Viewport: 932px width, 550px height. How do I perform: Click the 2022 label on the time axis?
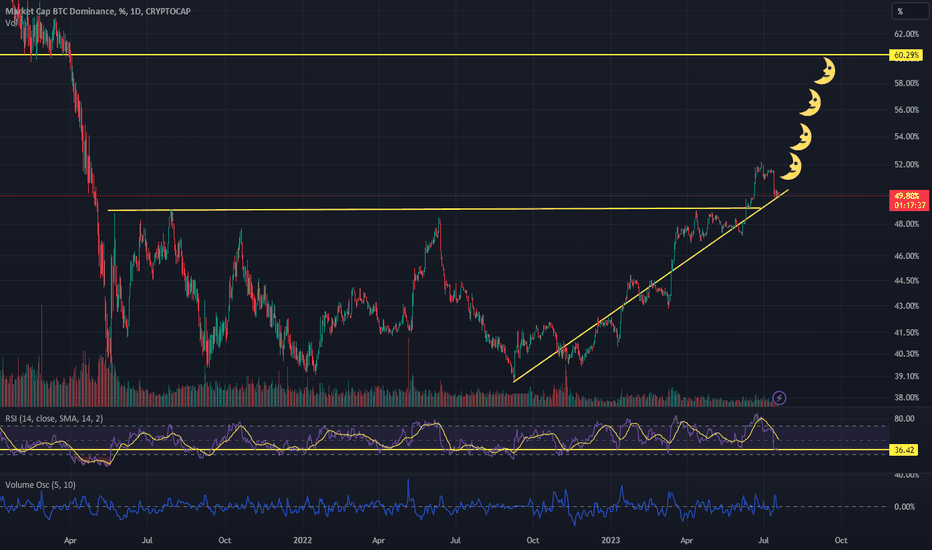pos(302,540)
